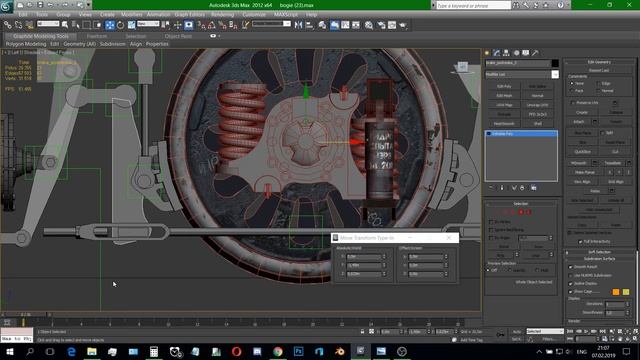Switch to the Freeform ribbon tab
The image size is (640, 360).
pos(97,36)
